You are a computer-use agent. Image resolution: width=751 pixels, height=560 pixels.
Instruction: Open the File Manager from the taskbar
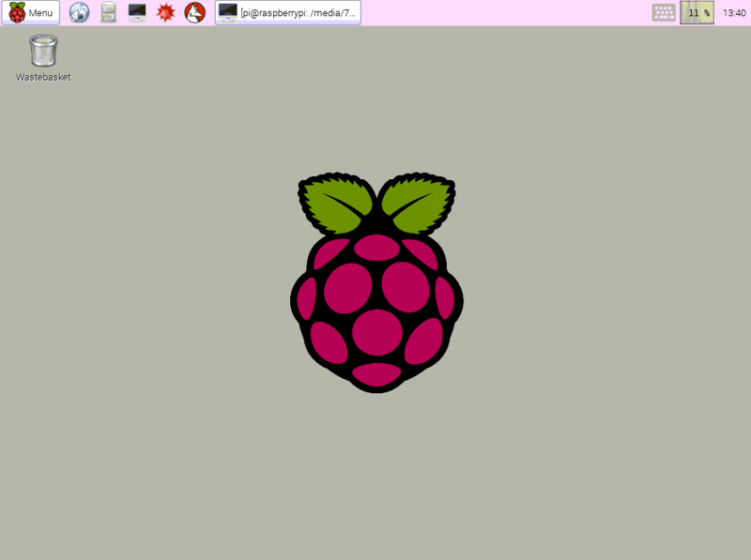coord(108,12)
